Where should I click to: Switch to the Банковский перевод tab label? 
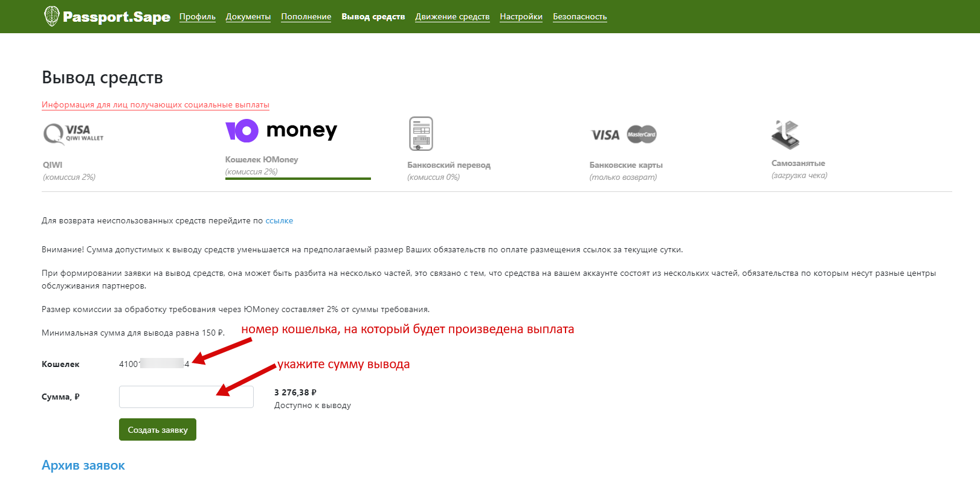pyautogui.click(x=449, y=165)
